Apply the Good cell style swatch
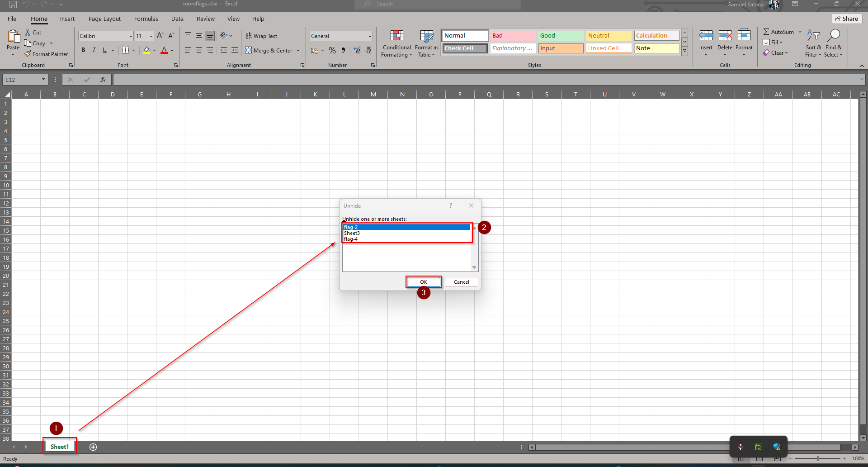868x467 pixels. point(560,35)
